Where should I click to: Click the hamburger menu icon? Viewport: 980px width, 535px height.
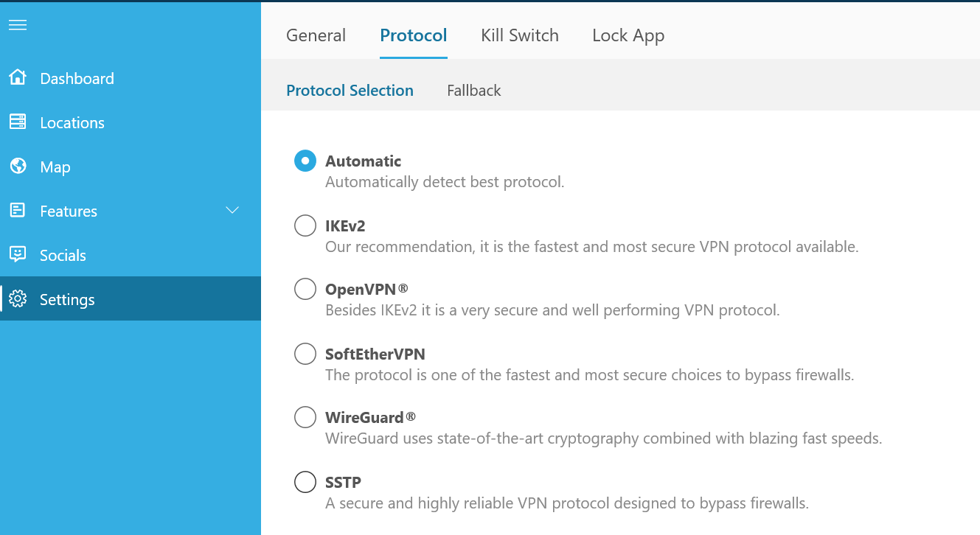18,25
